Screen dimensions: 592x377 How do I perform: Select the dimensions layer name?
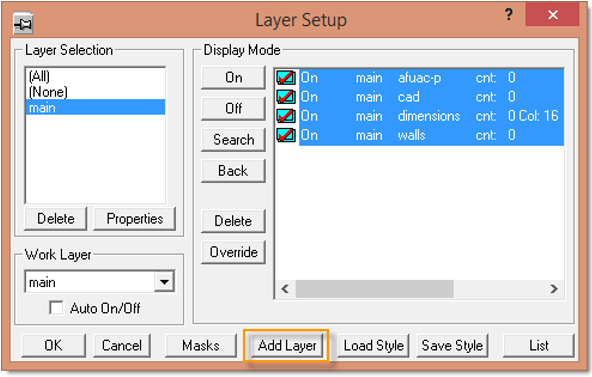click(429, 116)
